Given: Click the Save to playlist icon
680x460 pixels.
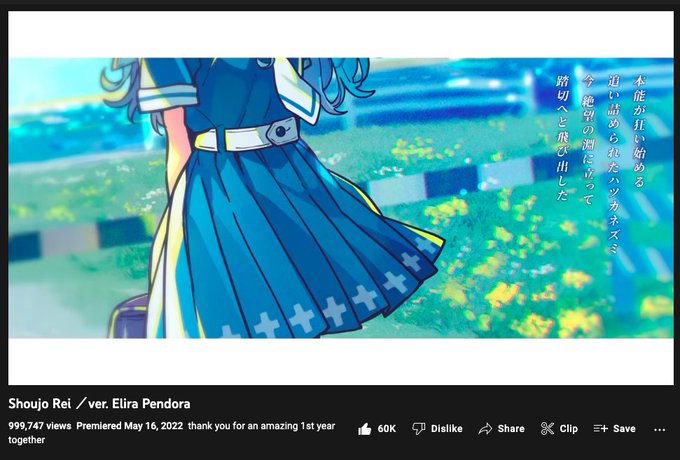Looking at the screenshot, I should (601, 429).
